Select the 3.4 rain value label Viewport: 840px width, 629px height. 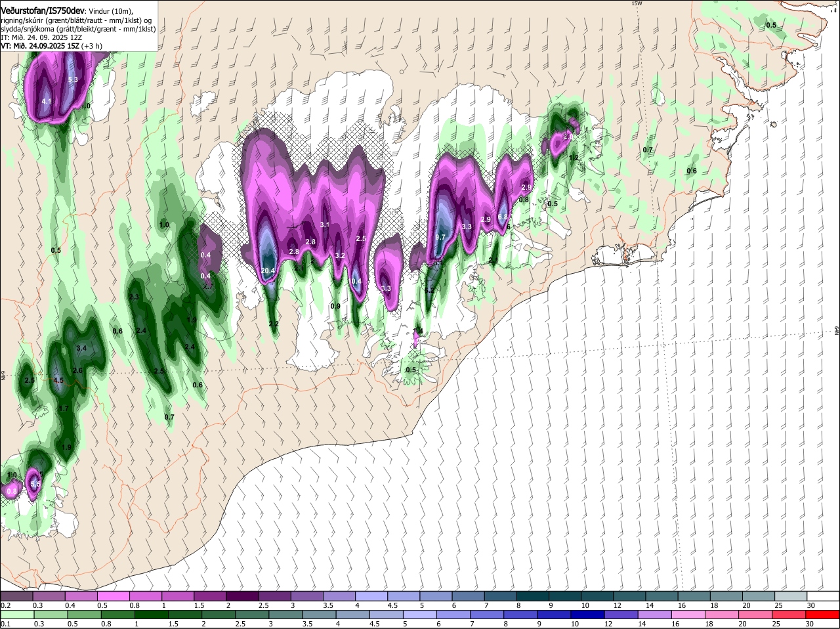tap(82, 348)
